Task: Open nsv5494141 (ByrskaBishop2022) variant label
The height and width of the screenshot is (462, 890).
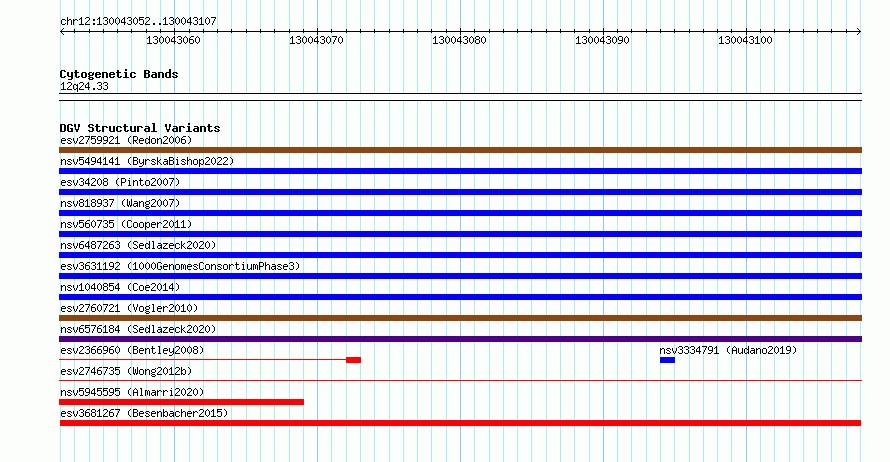Action: tap(147, 161)
